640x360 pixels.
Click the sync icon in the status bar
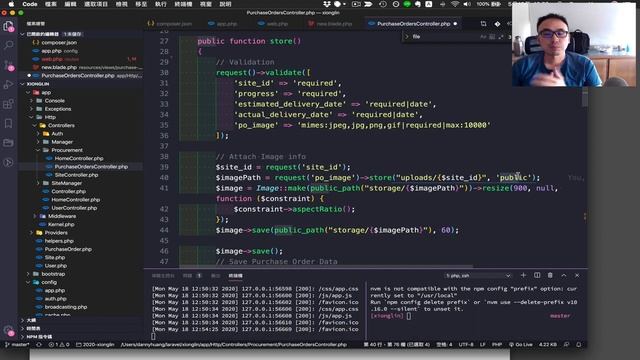[x=39, y=344]
